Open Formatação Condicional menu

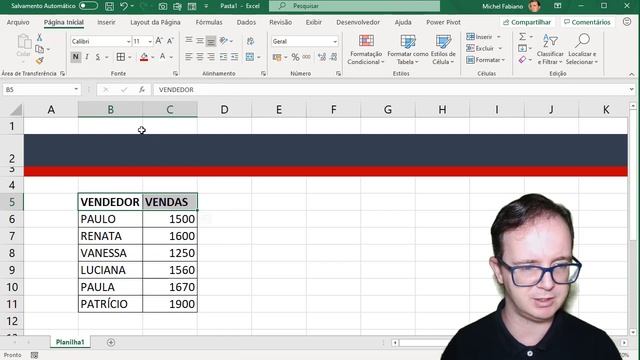366,49
